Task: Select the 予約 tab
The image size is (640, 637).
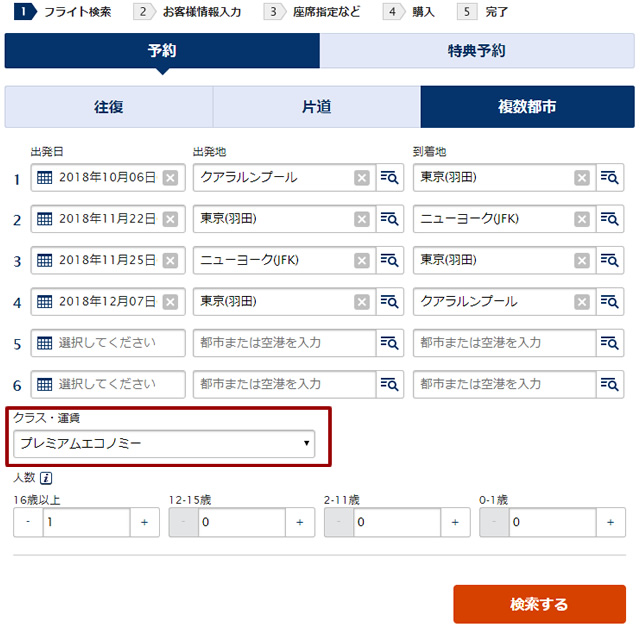Action: [162, 51]
